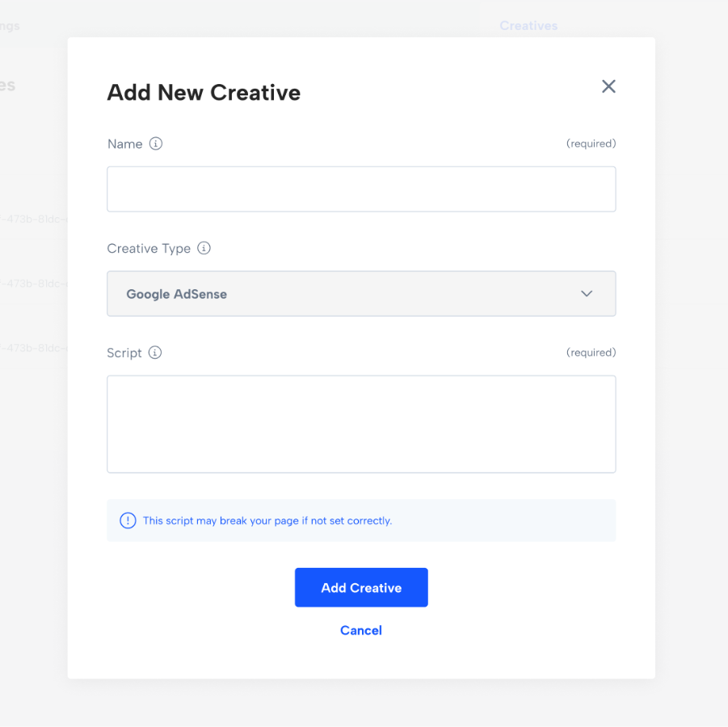Viewport: 728px width, 727px height.
Task: Switch to the Creatives tab behind dialog
Action: [528, 26]
